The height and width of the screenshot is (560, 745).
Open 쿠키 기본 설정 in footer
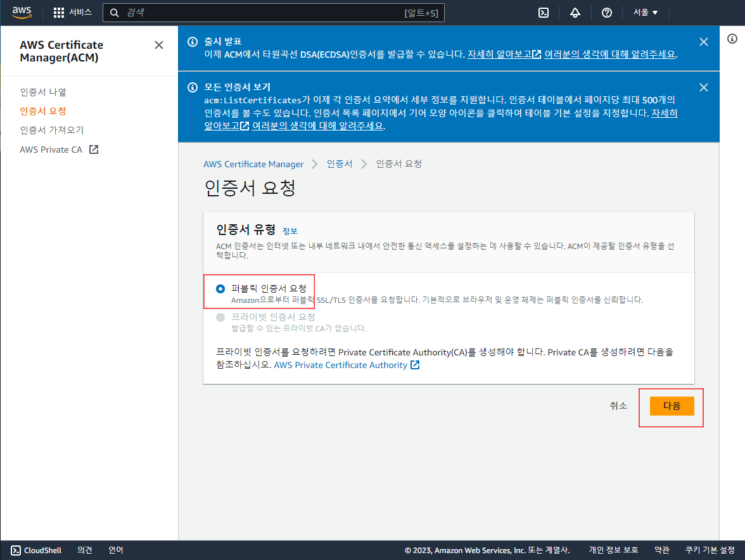coord(710,550)
